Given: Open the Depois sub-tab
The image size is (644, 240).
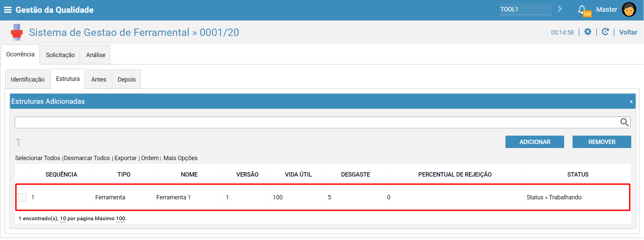Looking at the screenshot, I should pos(127,79).
